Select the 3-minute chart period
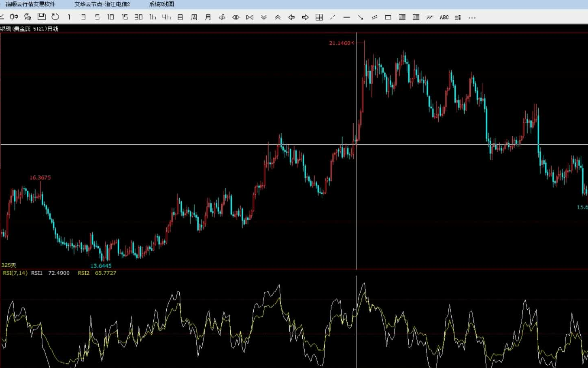Image resolution: width=588 pixels, height=368 pixels. coord(83,17)
